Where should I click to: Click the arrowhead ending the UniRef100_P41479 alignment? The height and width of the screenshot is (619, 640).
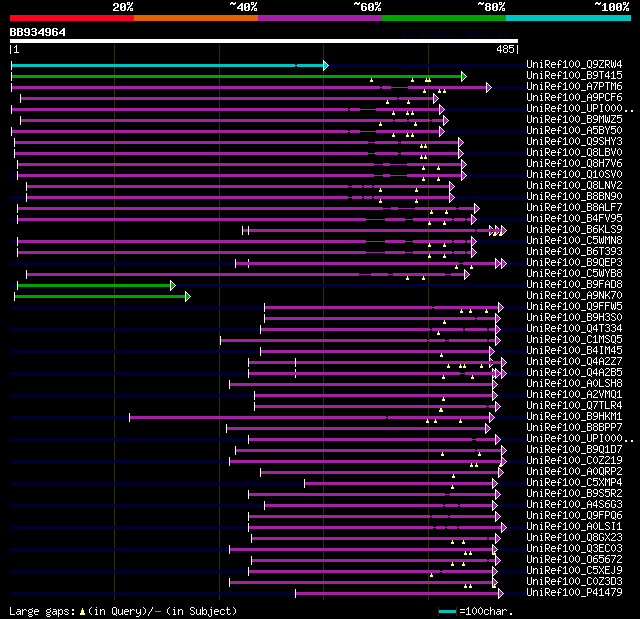(x=501, y=594)
